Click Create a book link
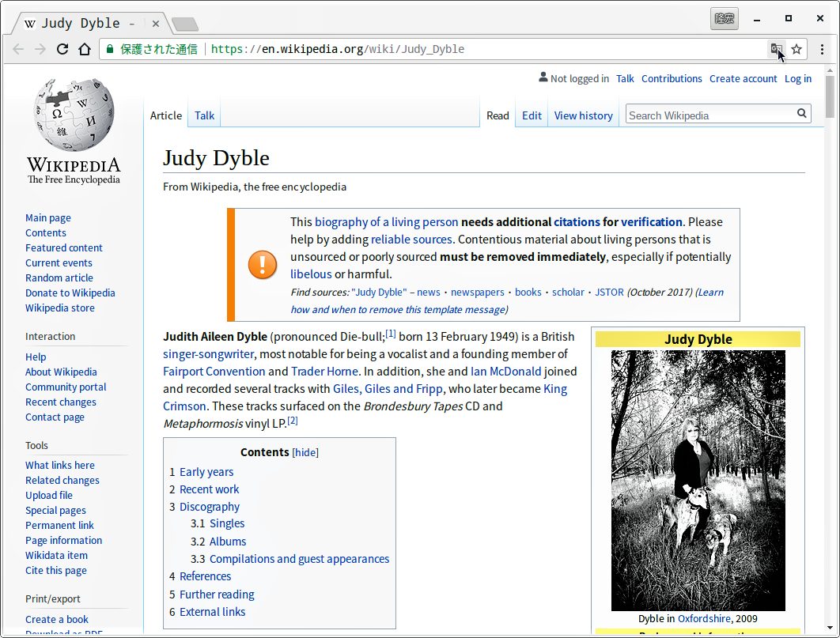This screenshot has height=638, width=840. 57,619
